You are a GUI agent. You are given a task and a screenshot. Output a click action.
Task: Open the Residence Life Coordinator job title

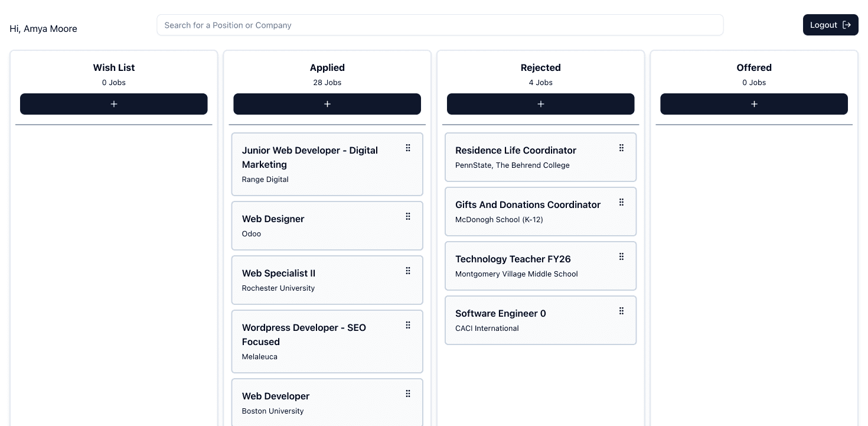click(x=515, y=150)
